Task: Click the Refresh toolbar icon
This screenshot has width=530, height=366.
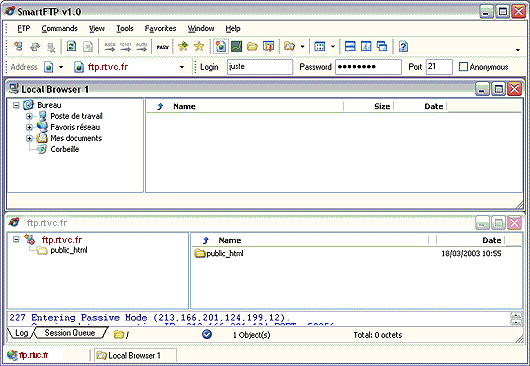Action: (72, 46)
